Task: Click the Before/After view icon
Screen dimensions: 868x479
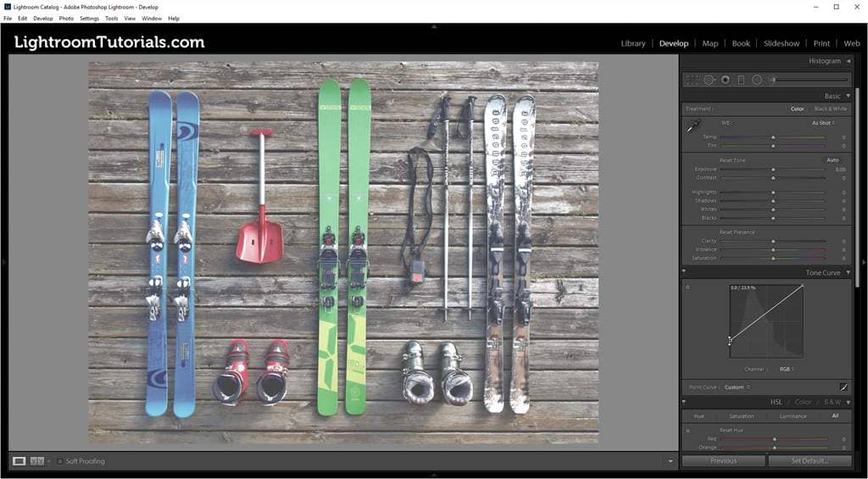Action: pyautogui.click(x=37, y=461)
